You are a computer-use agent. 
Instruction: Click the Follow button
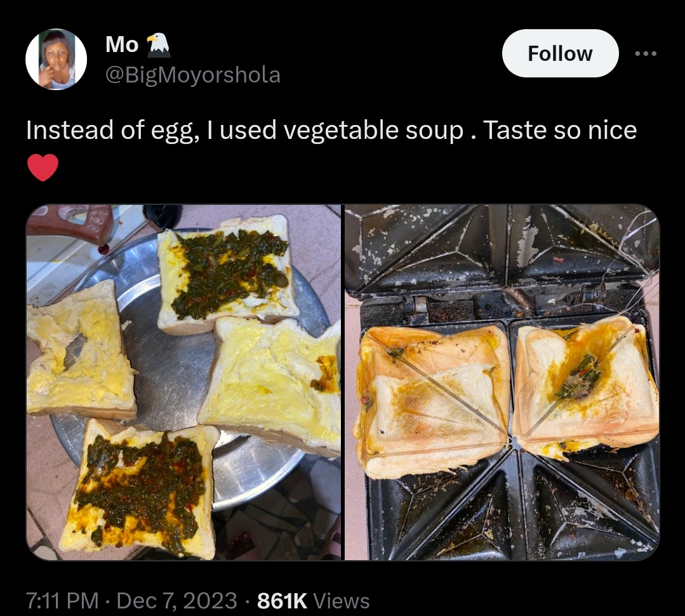(560, 54)
